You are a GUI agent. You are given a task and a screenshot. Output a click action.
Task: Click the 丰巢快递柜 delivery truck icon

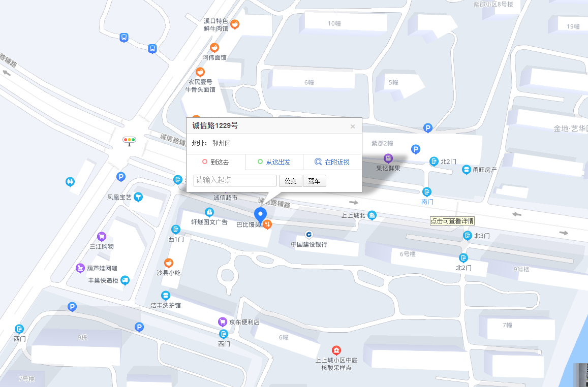point(125,280)
